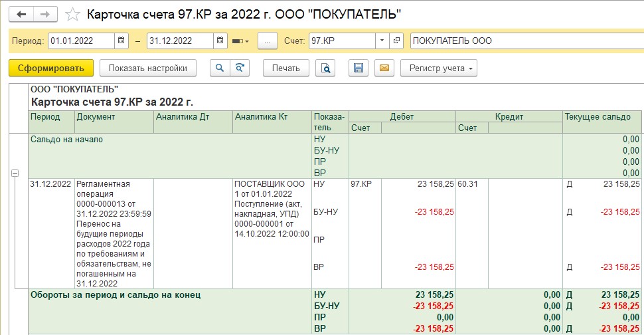Open the period type selector dropdown
Viewport: 644px width, 335px height.
pyautogui.click(x=241, y=41)
